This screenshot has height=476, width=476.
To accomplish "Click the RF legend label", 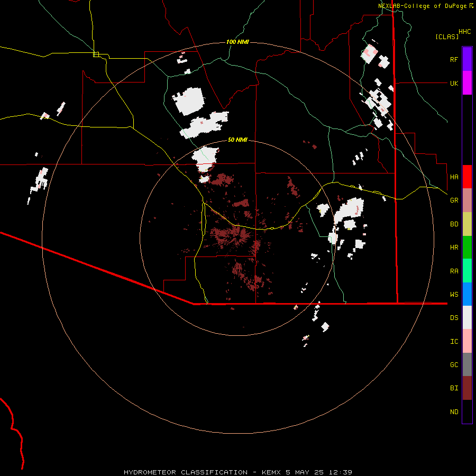I will coord(454,59).
